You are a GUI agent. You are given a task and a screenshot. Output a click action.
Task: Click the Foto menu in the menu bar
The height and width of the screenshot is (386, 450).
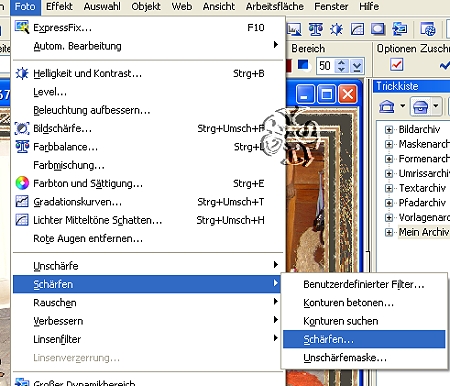pyautogui.click(x=25, y=7)
